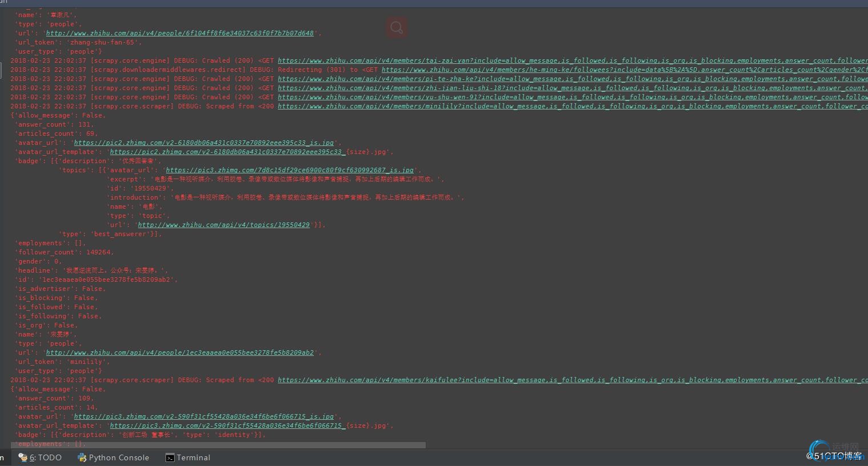868x466 pixels.
Task: Select the 'answer_count': 131 line
Action: click(x=54, y=124)
